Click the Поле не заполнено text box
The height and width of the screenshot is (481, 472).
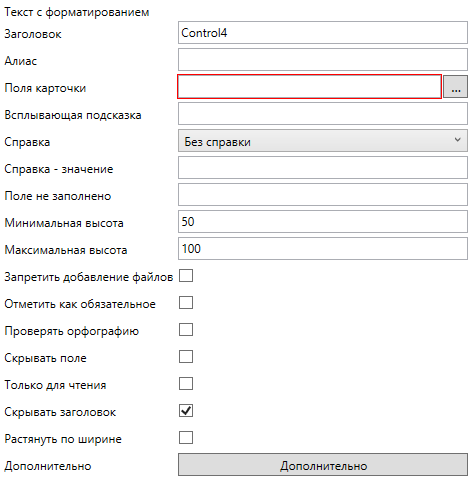pyautogui.click(x=323, y=195)
